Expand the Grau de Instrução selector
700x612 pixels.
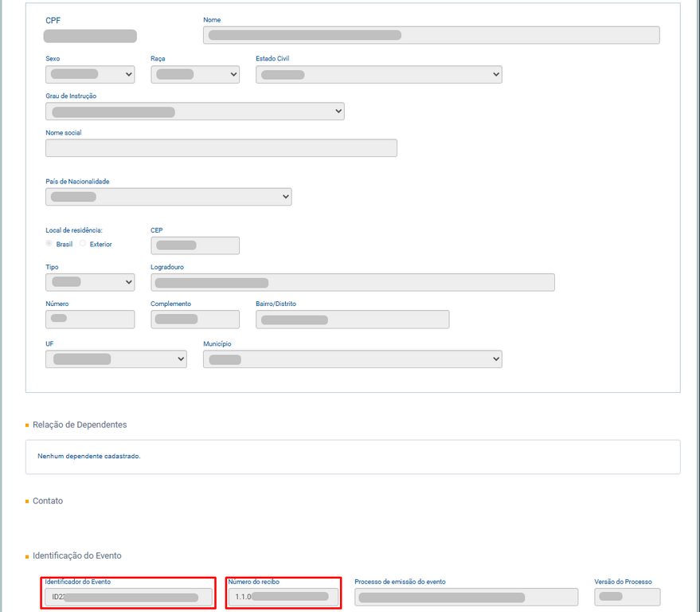194,112
